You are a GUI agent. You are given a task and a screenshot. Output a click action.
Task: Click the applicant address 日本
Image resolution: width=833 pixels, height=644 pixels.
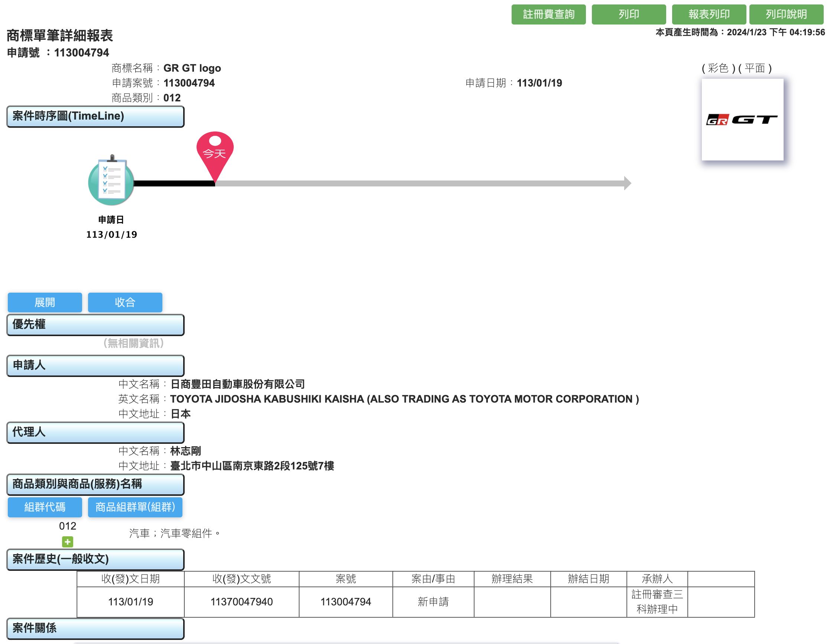click(x=181, y=414)
